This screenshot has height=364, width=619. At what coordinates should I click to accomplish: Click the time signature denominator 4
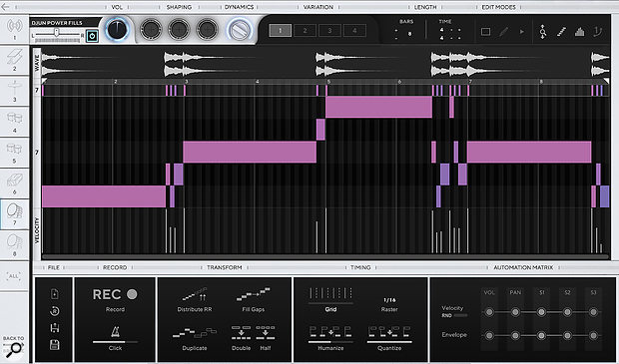(441, 38)
